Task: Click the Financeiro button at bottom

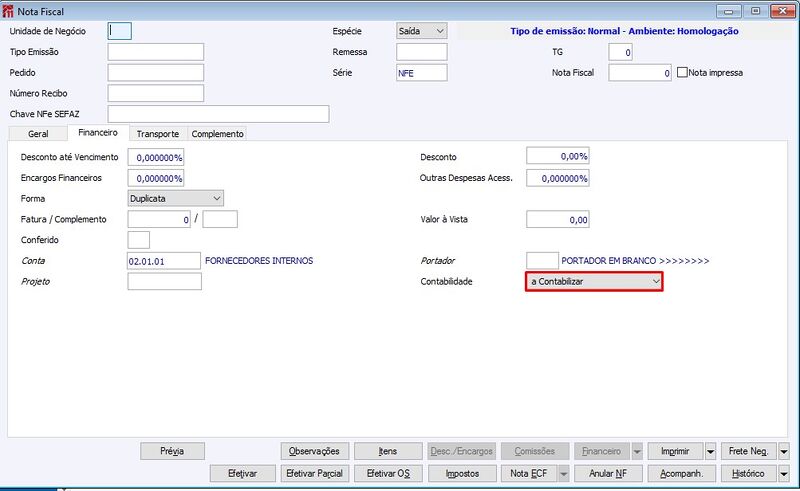Action: tap(602, 451)
